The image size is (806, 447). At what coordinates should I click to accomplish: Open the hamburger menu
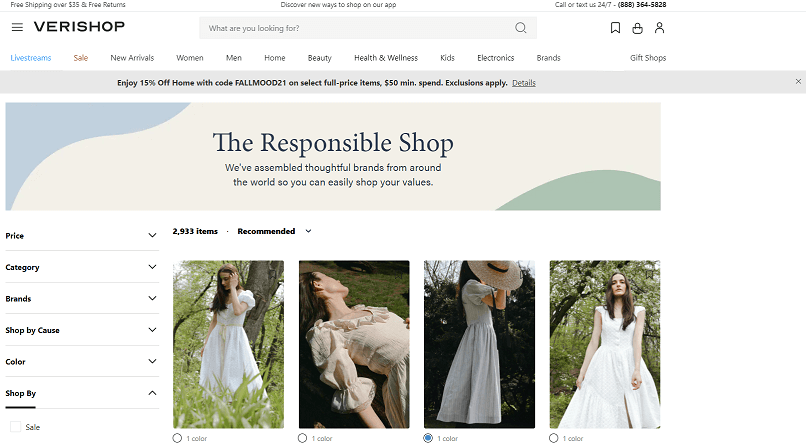tap(17, 27)
